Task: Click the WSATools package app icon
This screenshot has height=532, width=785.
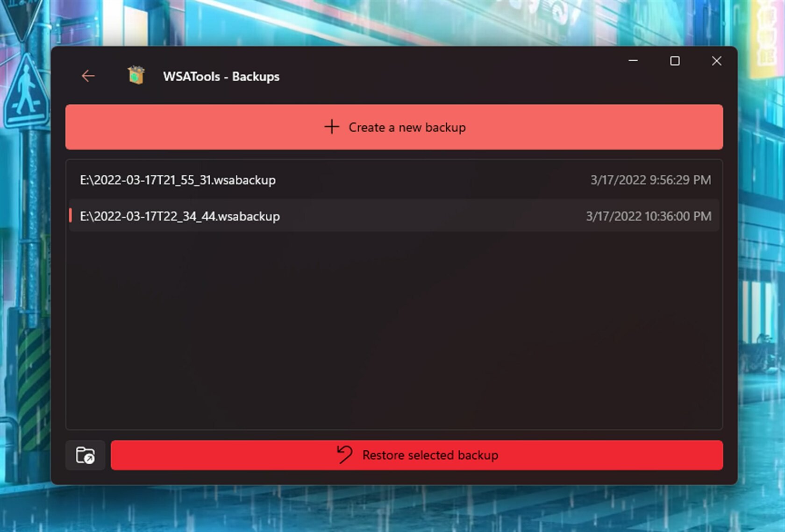Action: (x=136, y=75)
